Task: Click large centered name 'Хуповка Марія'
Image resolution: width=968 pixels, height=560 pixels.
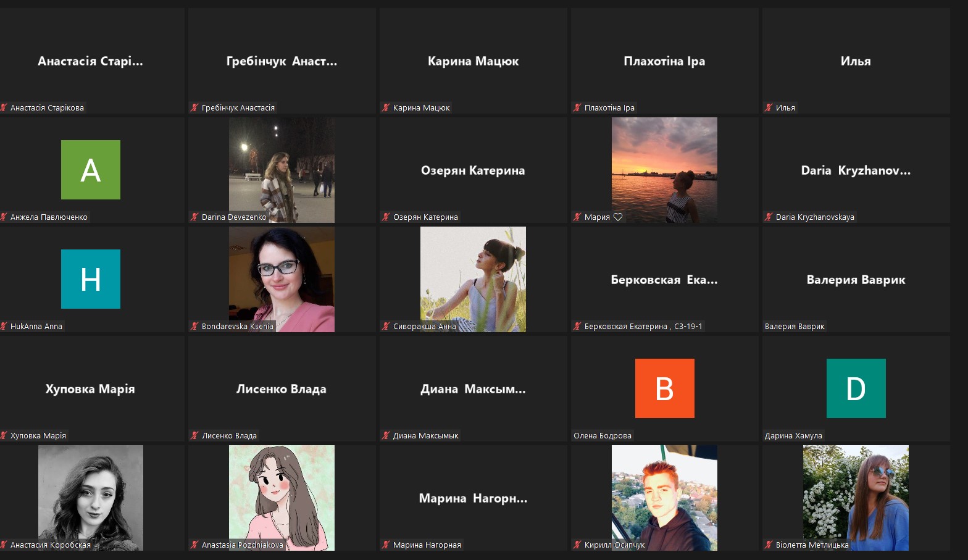Action: coord(90,389)
